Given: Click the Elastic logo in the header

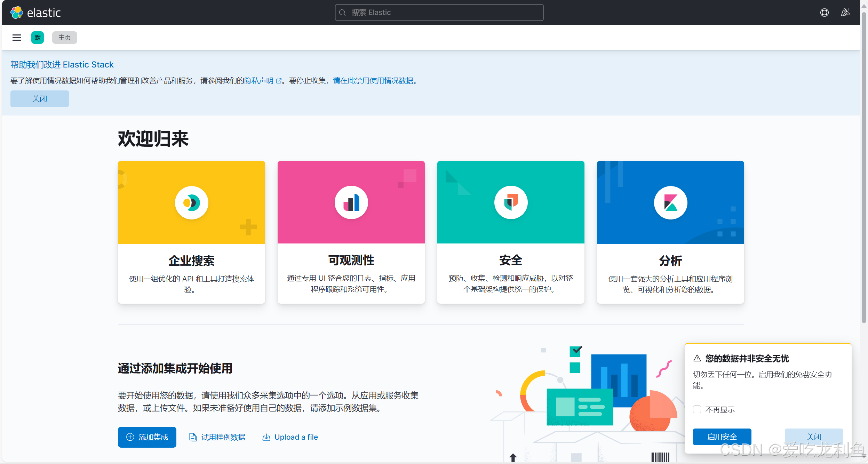Looking at the screenshot, I should 35,13.
